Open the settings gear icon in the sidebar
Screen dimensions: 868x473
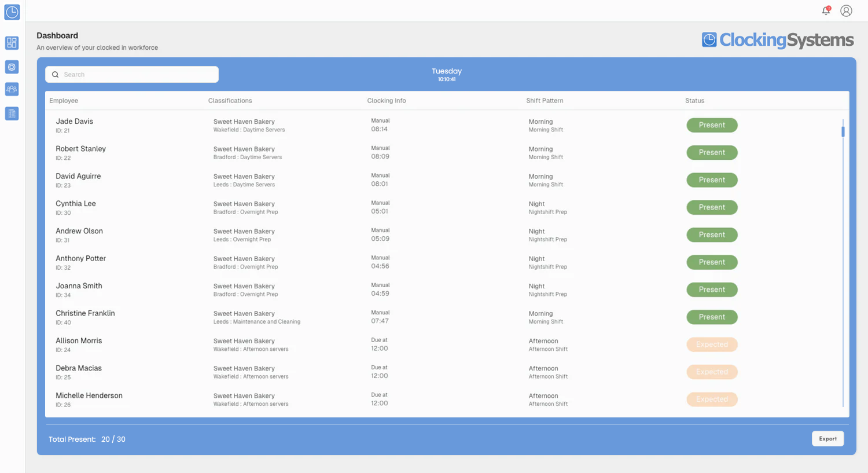12,67
